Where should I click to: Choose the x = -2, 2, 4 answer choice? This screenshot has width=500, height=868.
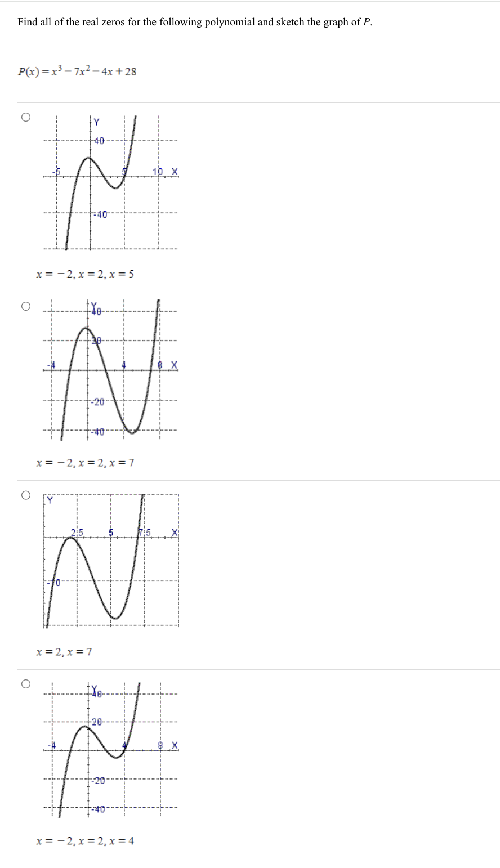click(x=25, y=683)
